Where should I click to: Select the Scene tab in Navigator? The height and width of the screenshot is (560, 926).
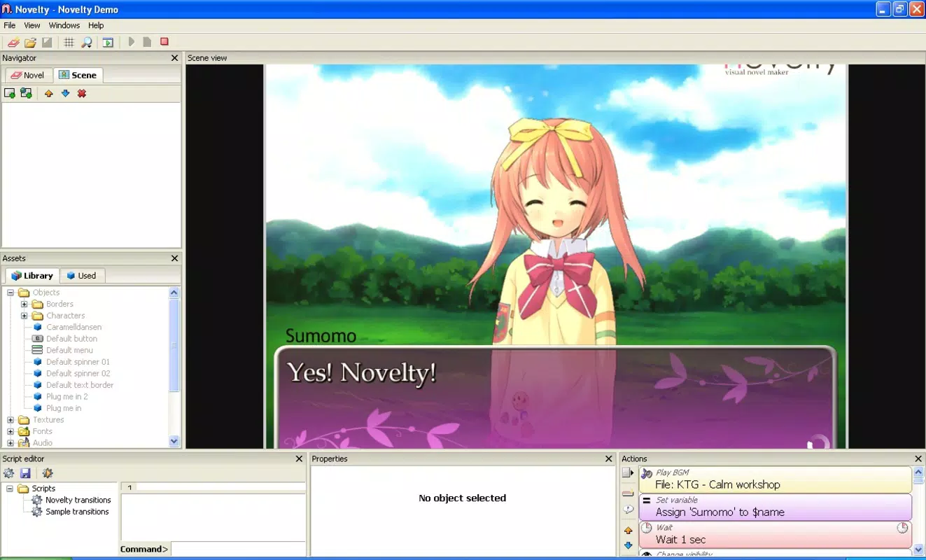click(x=78, y=75)
